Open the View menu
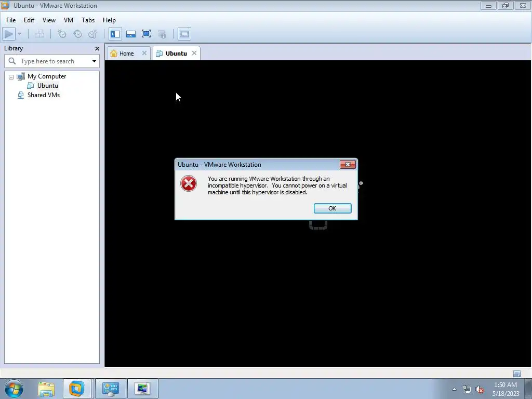The height and width of the screenshot is (399, 532). click(x=49, y=20)
